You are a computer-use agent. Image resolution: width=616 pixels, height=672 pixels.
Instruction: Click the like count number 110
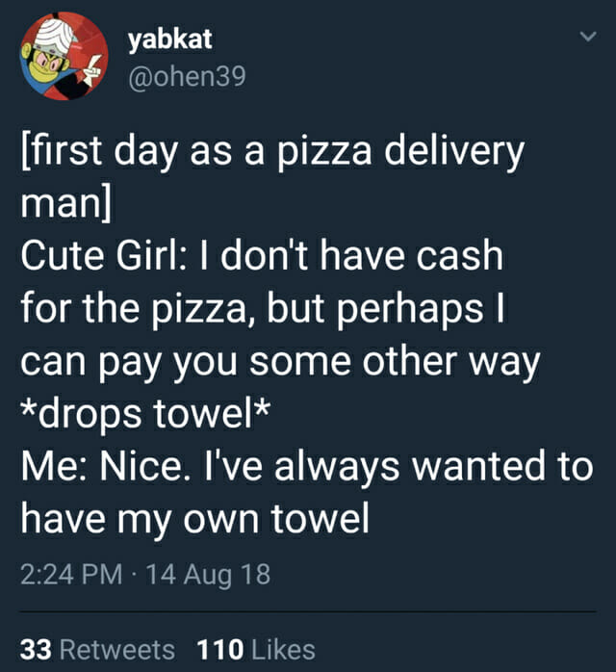click(x=218, y=649)
